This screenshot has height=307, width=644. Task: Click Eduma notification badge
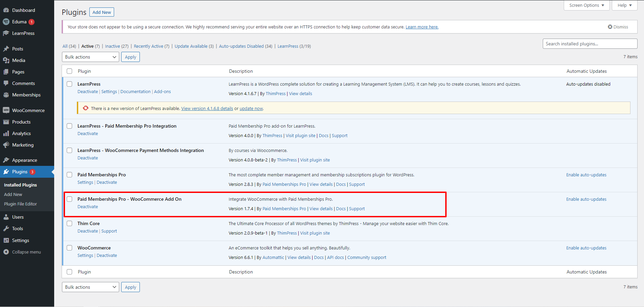click(31, 22)
